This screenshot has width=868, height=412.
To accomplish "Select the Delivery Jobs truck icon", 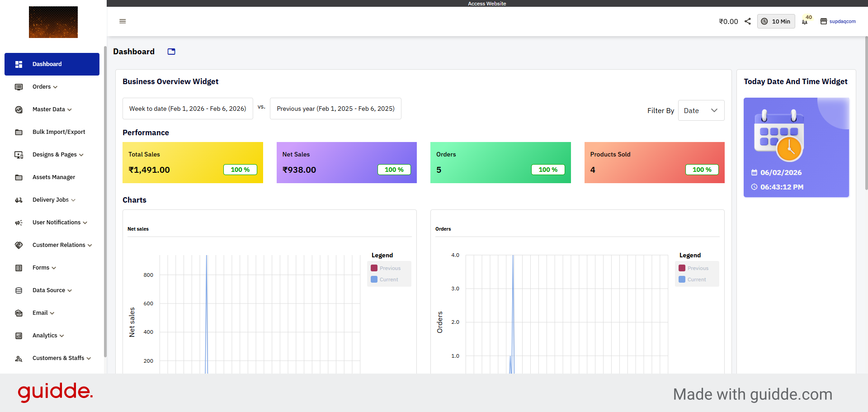I will 19,200.
